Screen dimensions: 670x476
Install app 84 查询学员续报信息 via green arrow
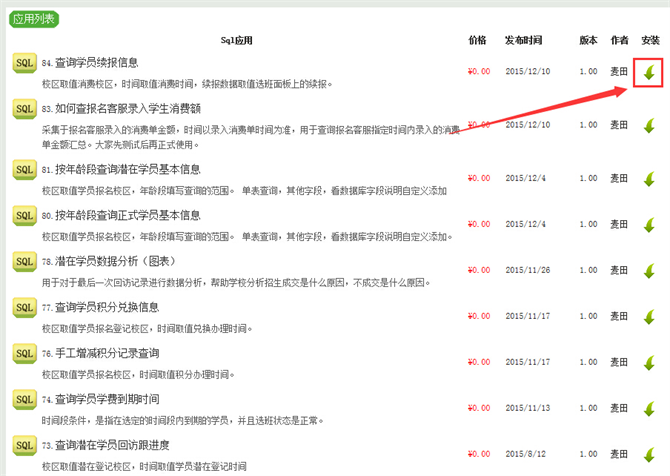click(x=649, y=72)
